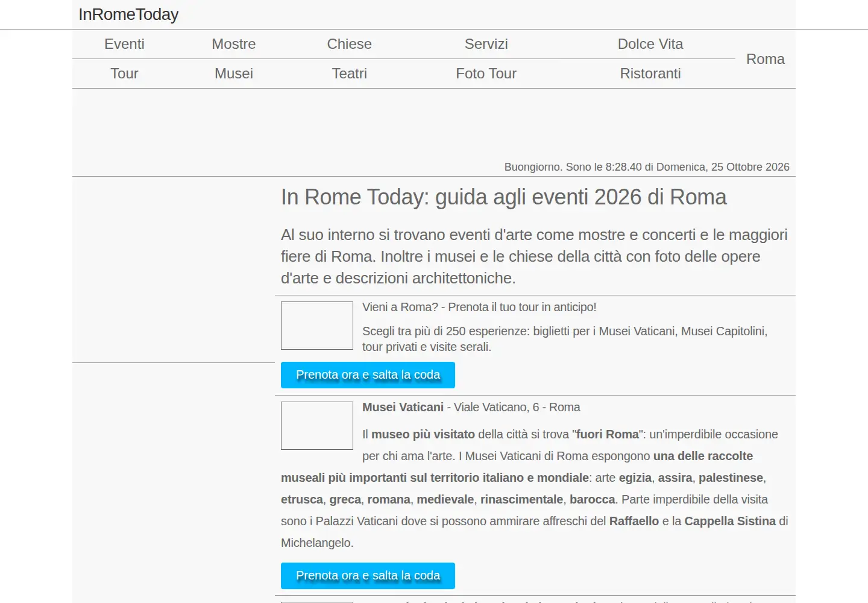Click the Roma navigation link
Viewport: 868px width, 603px height.
click(766, 59)
